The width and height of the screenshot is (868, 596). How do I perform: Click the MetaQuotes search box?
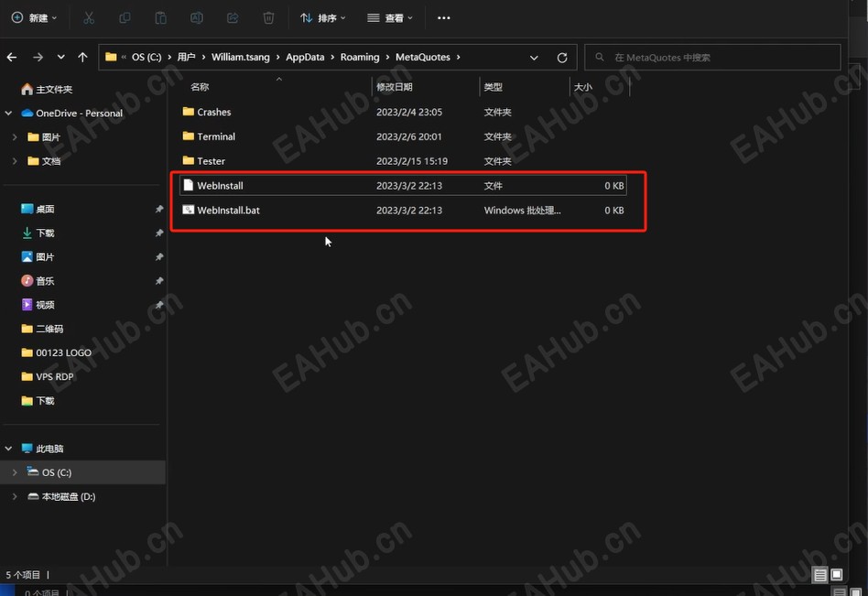(x=712, y=57)
